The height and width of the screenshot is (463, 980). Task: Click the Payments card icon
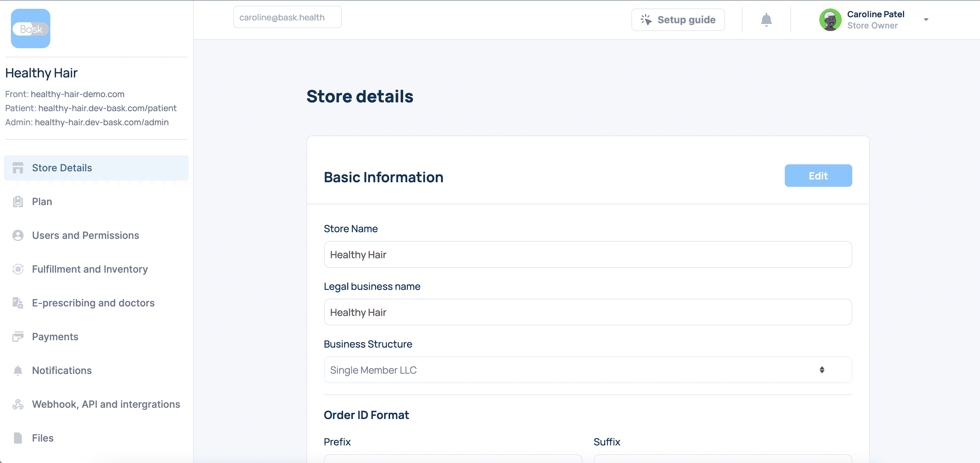click(18, 337)
